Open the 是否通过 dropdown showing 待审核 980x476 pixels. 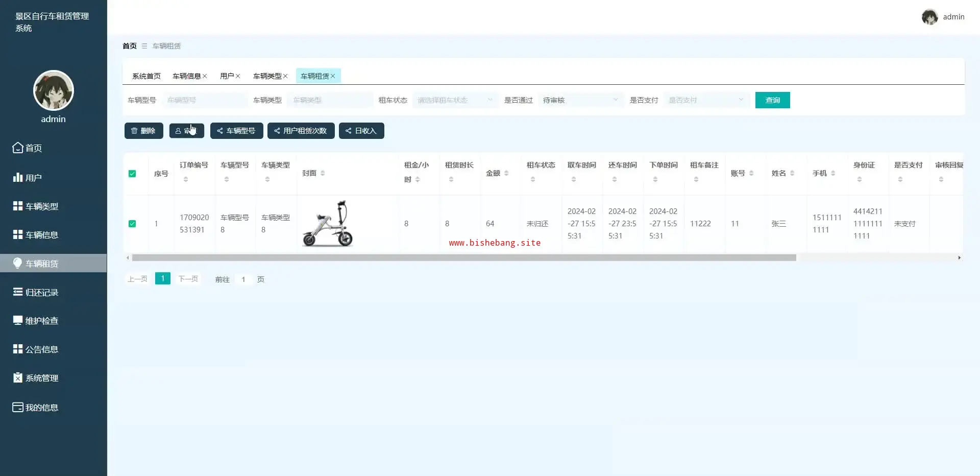pos(581,100)
